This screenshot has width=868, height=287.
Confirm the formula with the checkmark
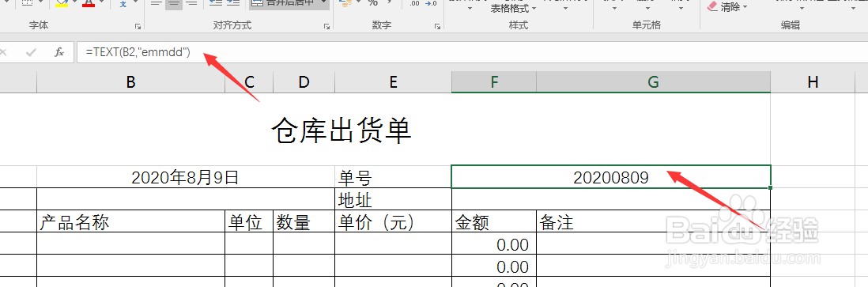(x=31, y=52)
